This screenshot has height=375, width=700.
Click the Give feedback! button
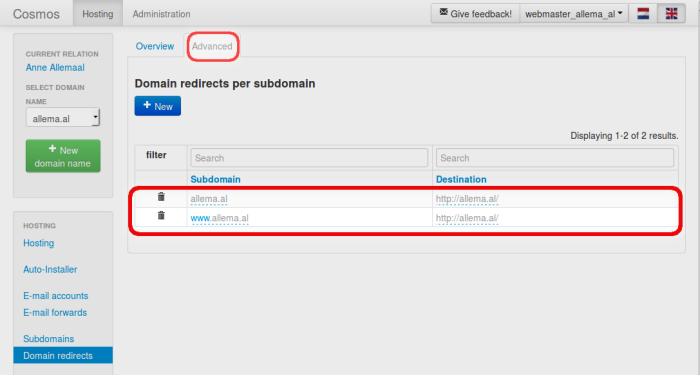[475, 13]
